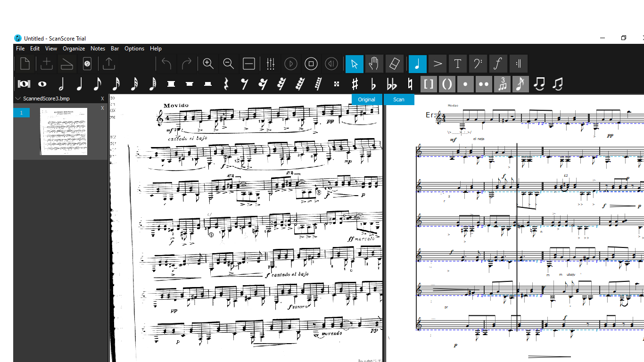Select the quarter note
644x362 pixels.
click(79, 84)
